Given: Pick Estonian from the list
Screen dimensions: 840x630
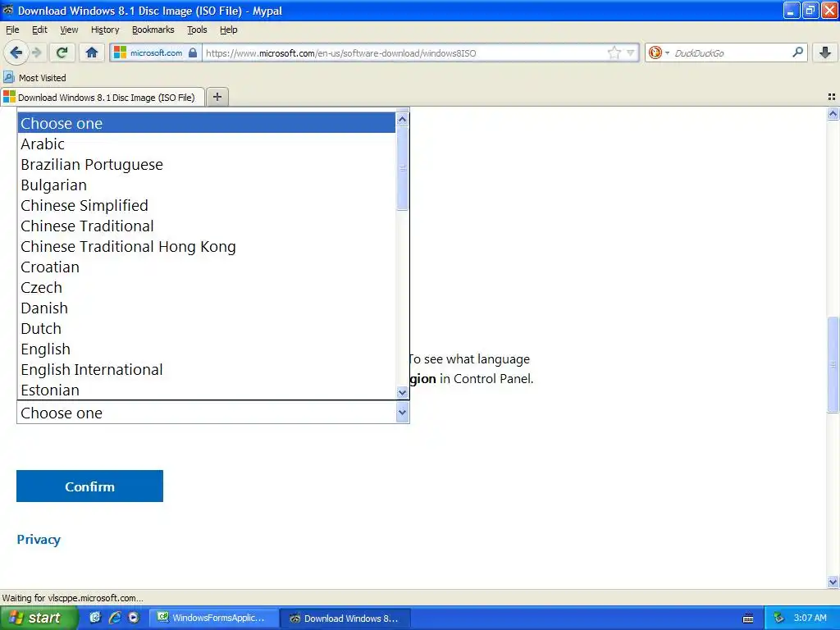Looking at the screenshot, I should [207, 390].
